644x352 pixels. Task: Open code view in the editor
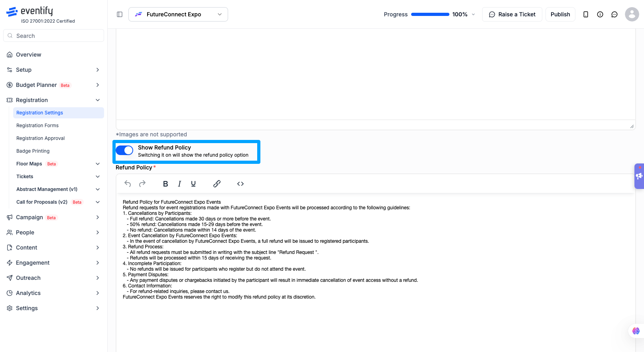tap(240, 184)
